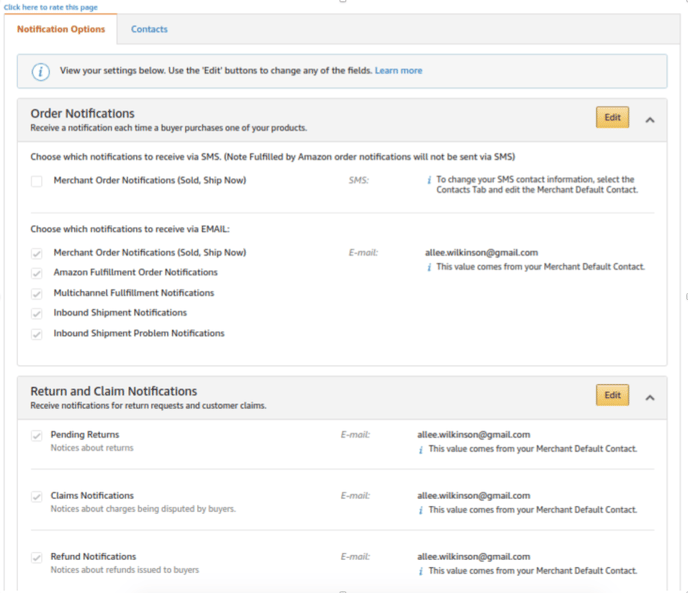688x593 pixels.
Task: Click the info icon under the Claims Notifications email
Action: coord(421,510)
